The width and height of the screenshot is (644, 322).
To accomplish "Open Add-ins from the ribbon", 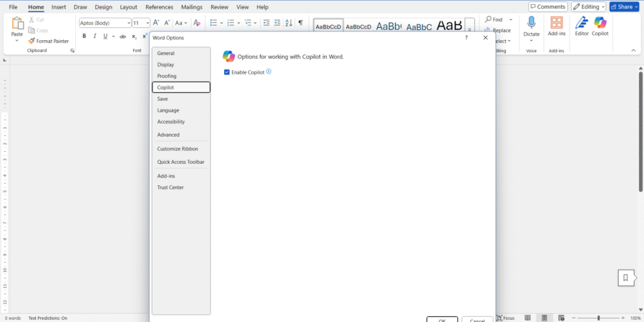I will pos(557,26).
